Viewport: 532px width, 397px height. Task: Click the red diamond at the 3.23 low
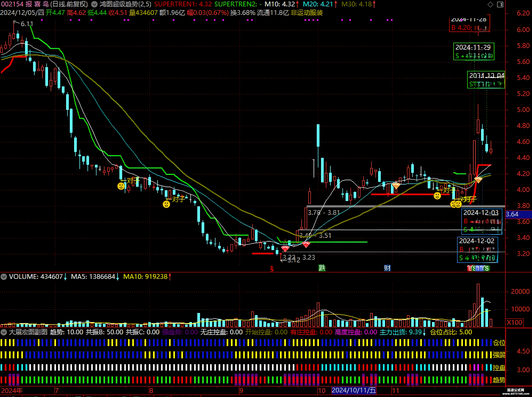[306, 245]
